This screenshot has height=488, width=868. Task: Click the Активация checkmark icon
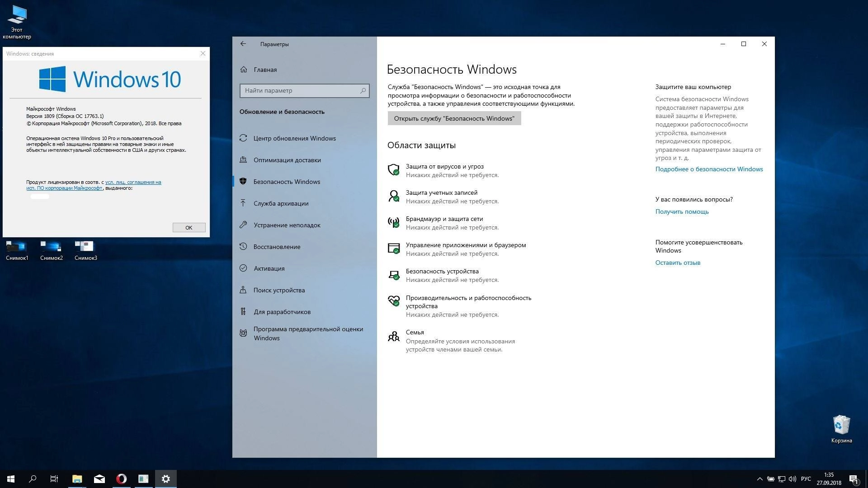[243, 268]
